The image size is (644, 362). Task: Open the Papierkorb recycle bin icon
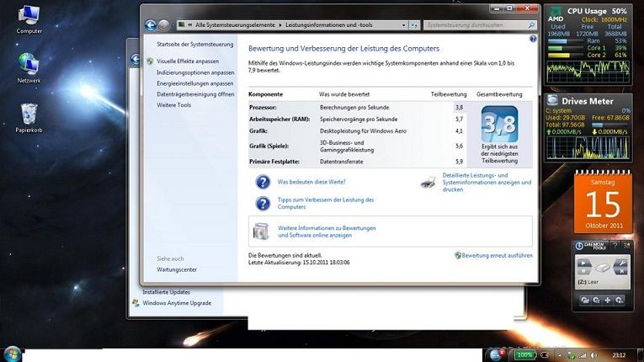click(x=29, y=118)
